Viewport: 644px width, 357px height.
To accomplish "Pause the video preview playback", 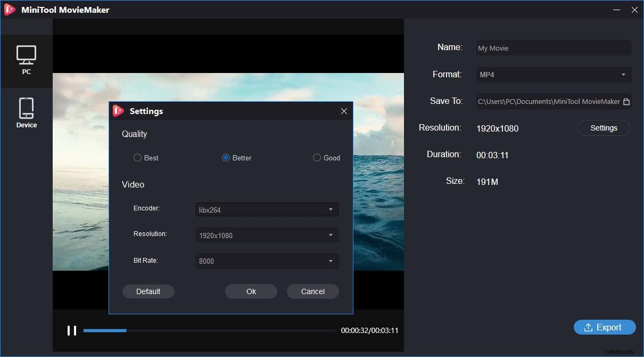I will pos(72,330).
